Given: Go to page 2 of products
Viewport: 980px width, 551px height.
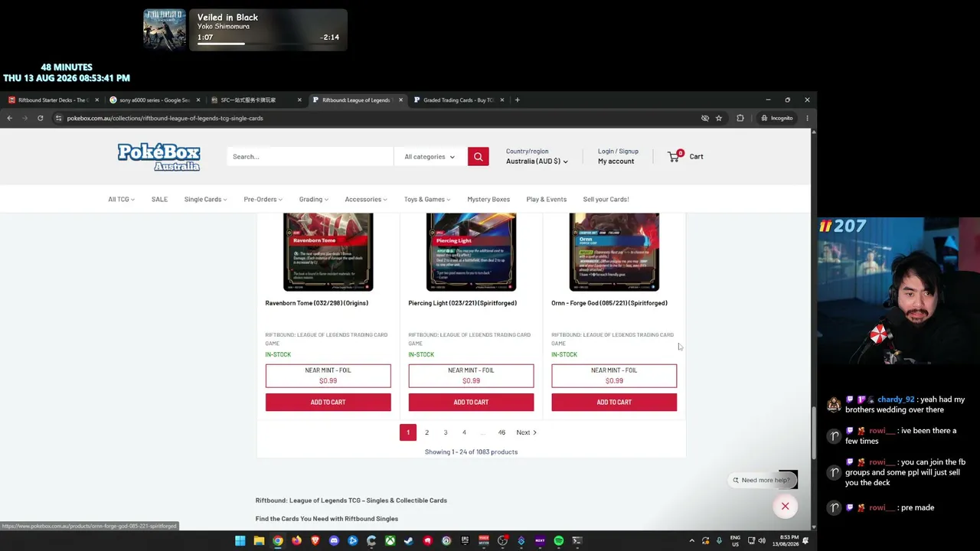Looking at the screenshot, I should (426, 432).
